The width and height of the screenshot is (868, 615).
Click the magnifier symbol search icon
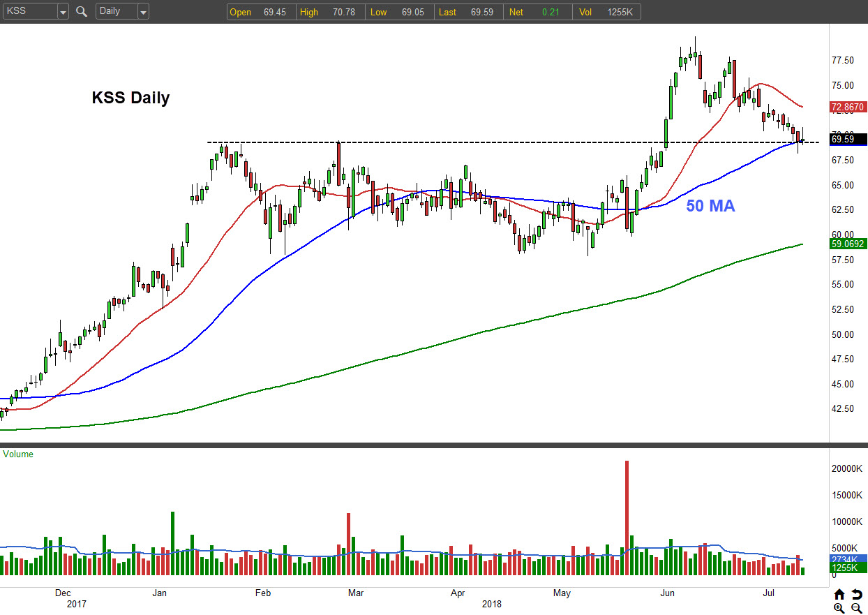tap(82, 12)
